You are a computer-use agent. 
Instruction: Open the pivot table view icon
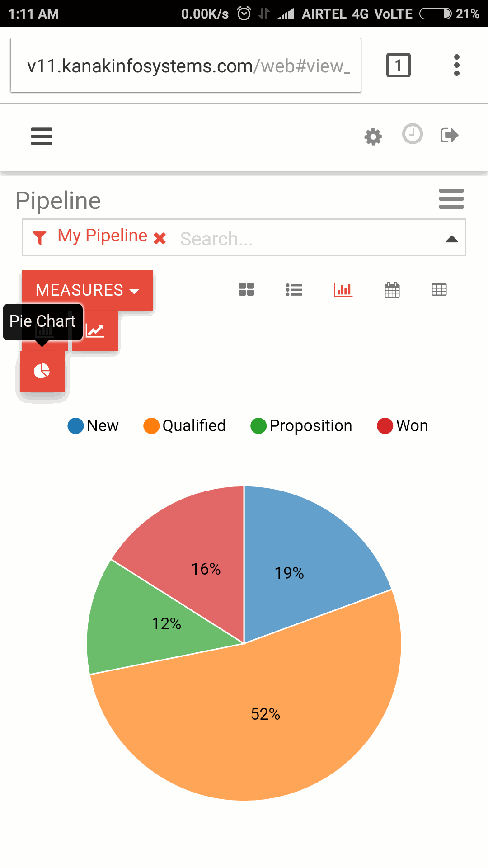pyautogui.click(x=439, y=289)
